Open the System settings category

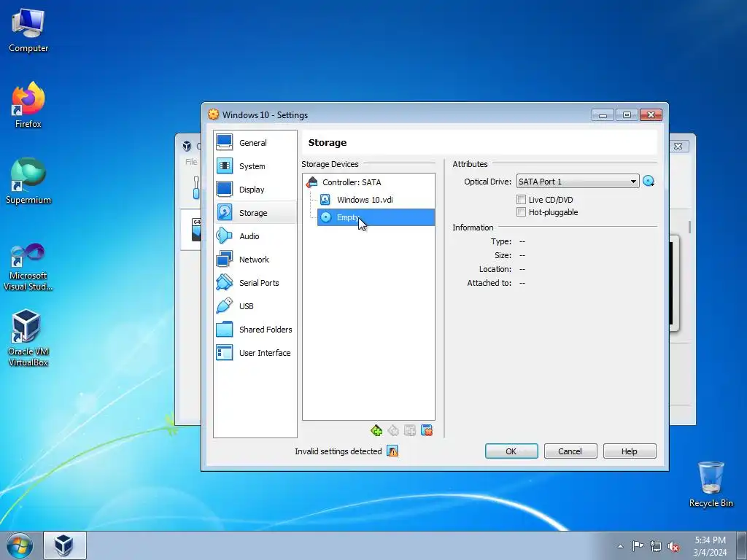click(255, 166)
